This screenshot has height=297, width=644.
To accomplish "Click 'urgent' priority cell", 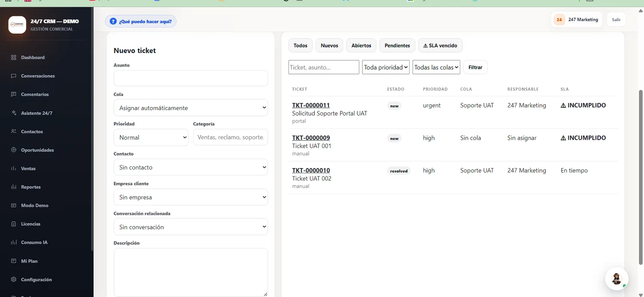I will (431, 105).
